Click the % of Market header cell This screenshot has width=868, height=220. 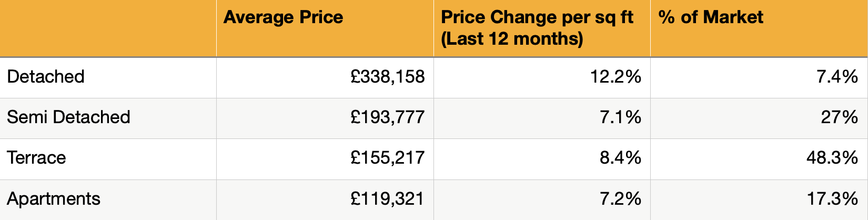[x=710, y=17]
